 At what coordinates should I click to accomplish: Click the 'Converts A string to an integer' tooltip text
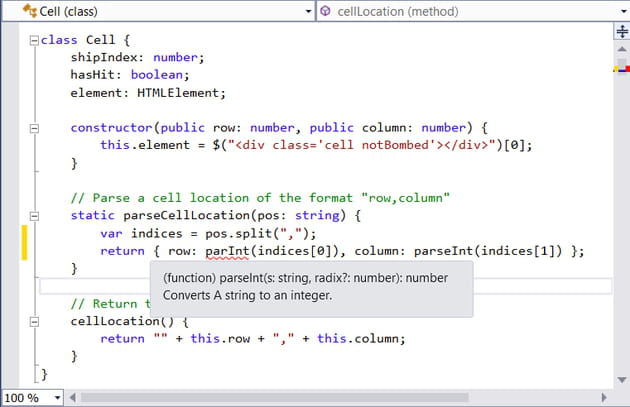point(247,295)
